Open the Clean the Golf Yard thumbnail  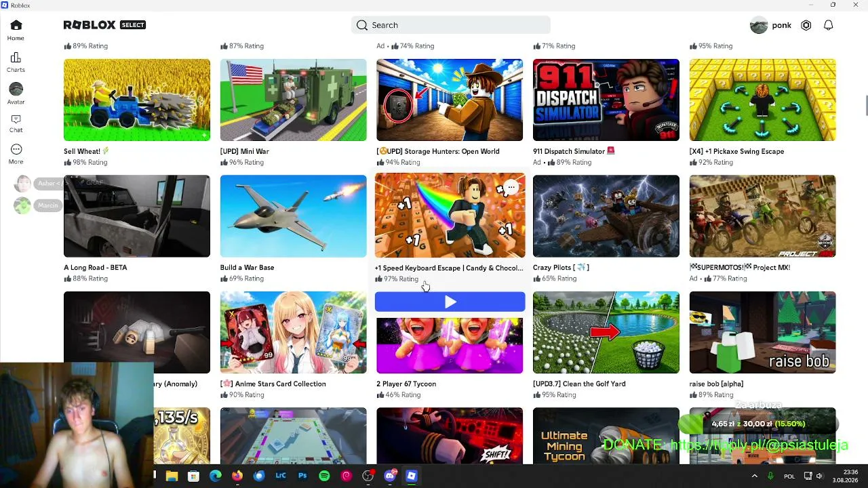tap(606, 332)
